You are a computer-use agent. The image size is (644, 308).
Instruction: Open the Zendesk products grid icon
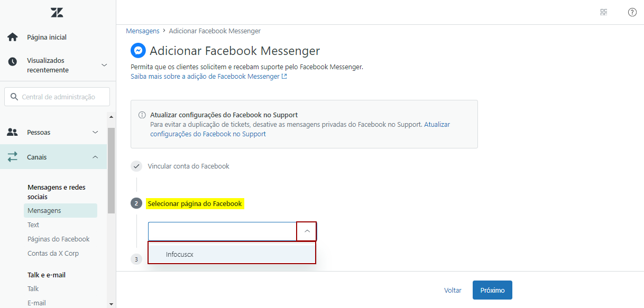point(604,12)
